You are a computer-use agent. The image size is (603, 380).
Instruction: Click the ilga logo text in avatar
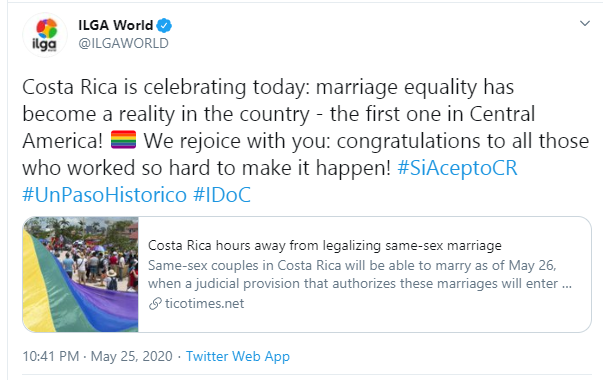(44, 45)
